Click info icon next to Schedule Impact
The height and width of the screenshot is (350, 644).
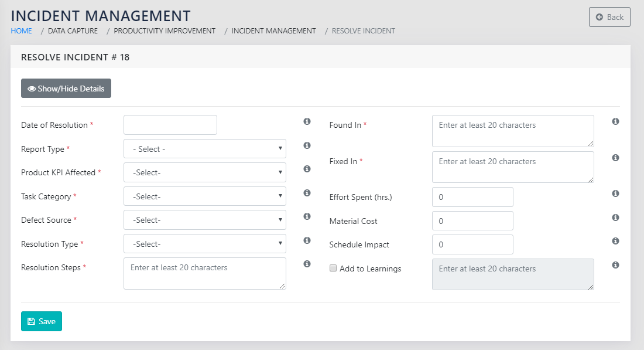tap(615, 241)
